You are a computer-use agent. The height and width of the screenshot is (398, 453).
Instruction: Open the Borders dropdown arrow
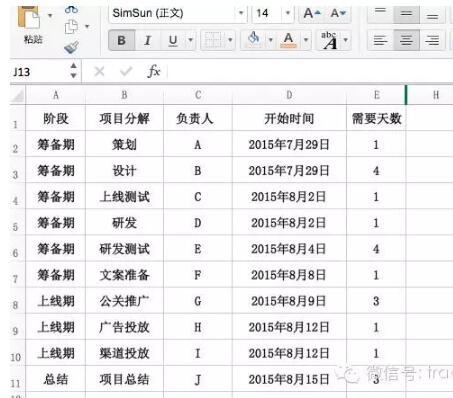(230, 40)
